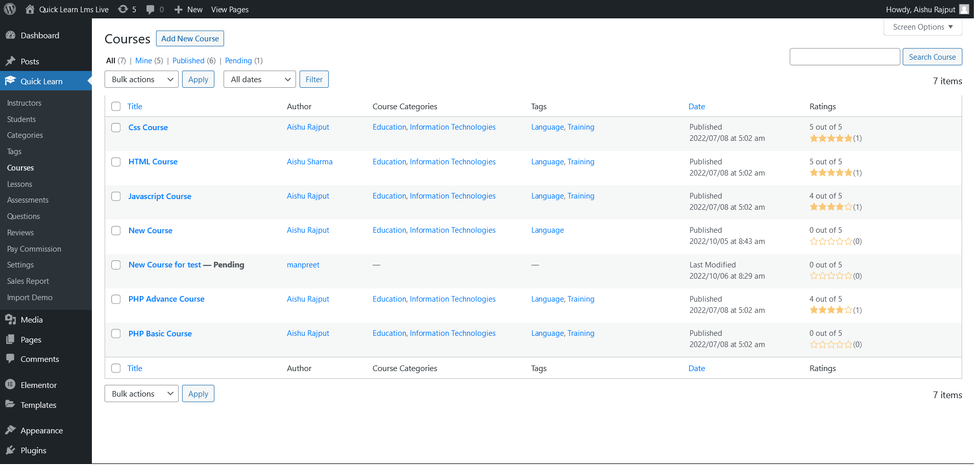Screen dimensions: 980x466
Task: Click View Pages in admin bar
Action: pyautogui.click(x=230, y=9)
